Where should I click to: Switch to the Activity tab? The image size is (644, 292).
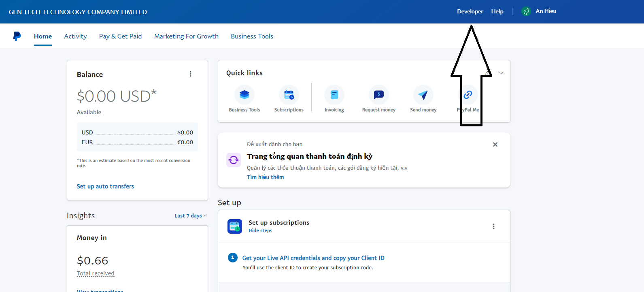75,36
